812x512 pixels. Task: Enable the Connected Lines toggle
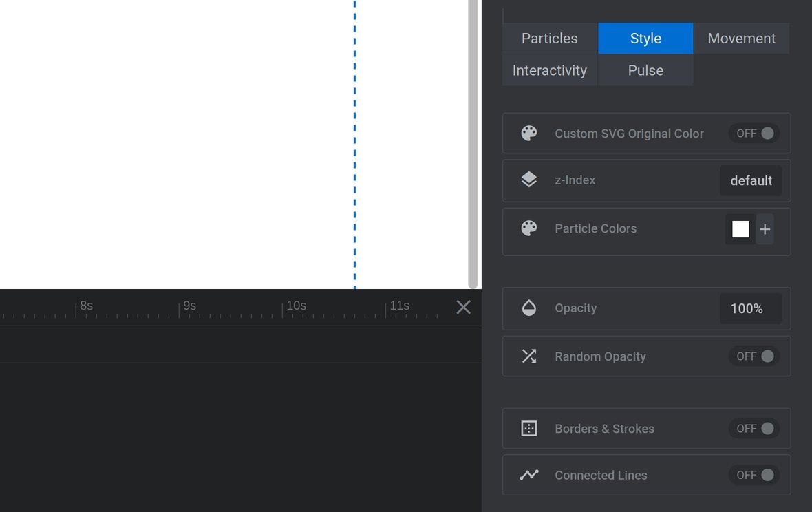(x=754, y=475)
